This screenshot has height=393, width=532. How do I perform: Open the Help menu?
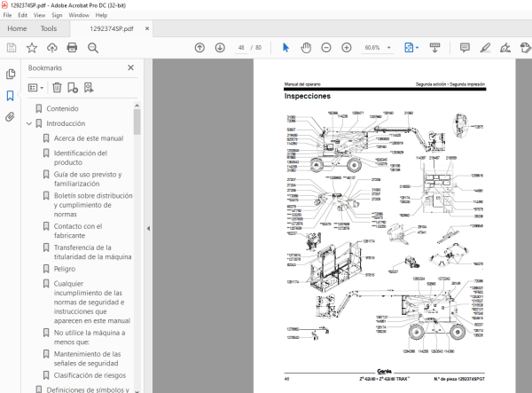click(x=101, y=15)
